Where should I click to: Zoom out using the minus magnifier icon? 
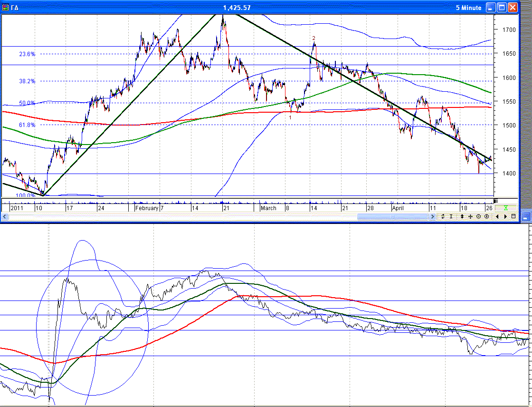478,216
